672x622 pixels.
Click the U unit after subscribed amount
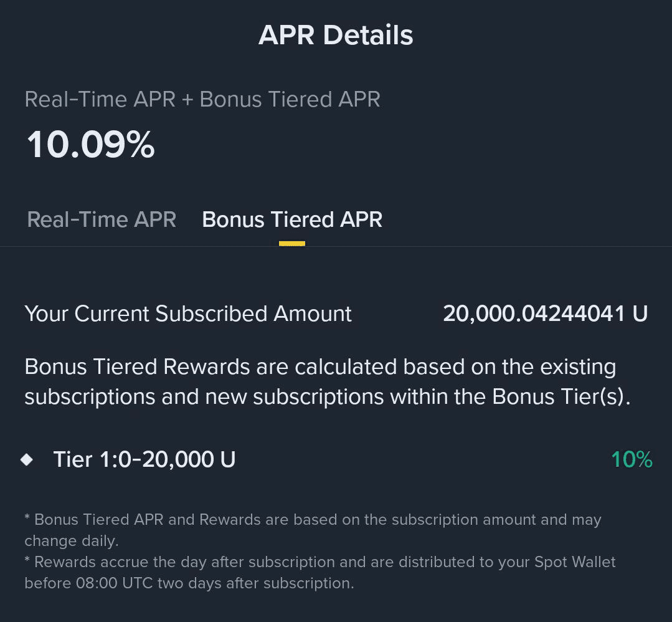(640, 313)
